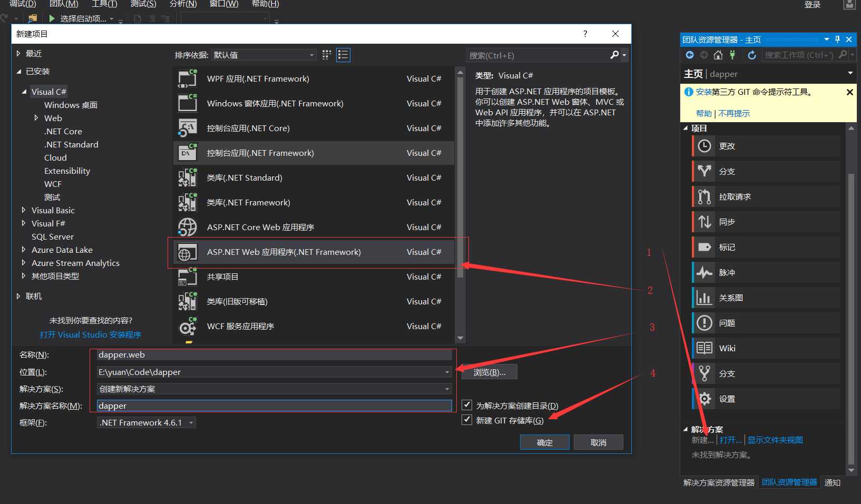The height and width of the screenshot is (504, 861).
Task: Expand the Online (联机) node
Action: (x=18, y=296)
